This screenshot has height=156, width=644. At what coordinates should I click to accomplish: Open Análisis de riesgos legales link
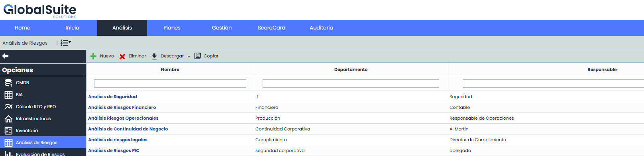click(118, 140)
